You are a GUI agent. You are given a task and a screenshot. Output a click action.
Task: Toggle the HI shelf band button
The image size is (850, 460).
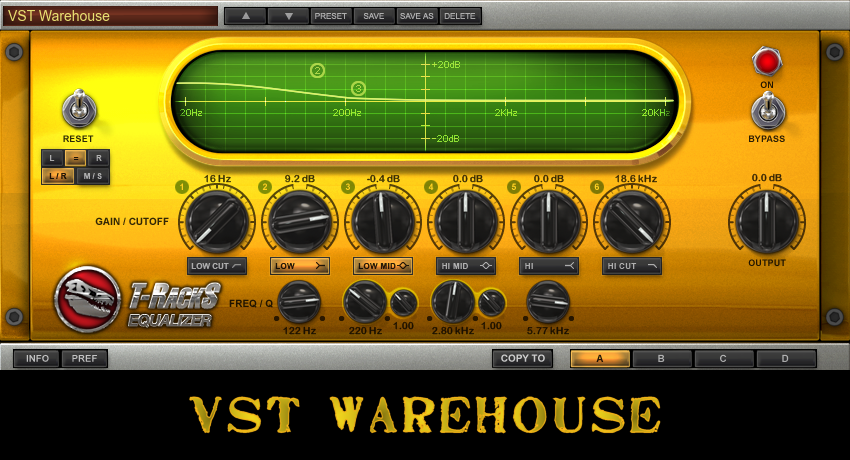[549, 266]
